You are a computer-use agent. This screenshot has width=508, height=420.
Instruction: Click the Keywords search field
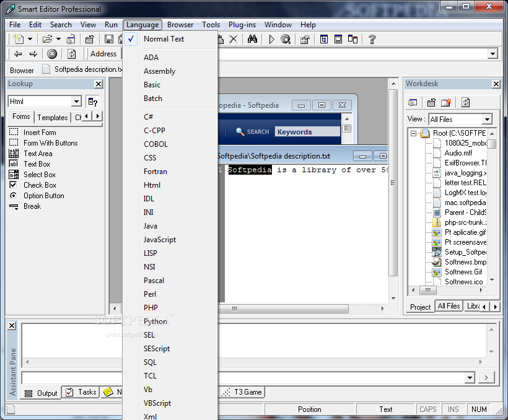coord(307,131)
